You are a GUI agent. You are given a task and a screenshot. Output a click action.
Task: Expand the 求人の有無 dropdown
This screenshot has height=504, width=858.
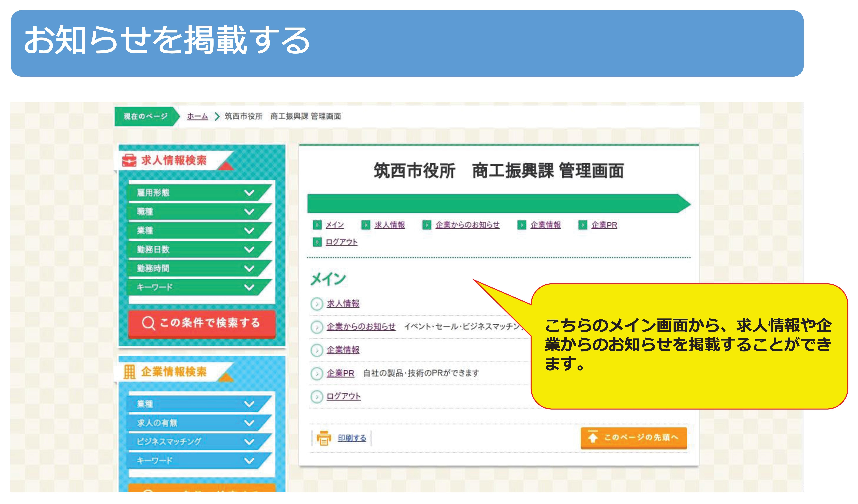pos(199,423)
